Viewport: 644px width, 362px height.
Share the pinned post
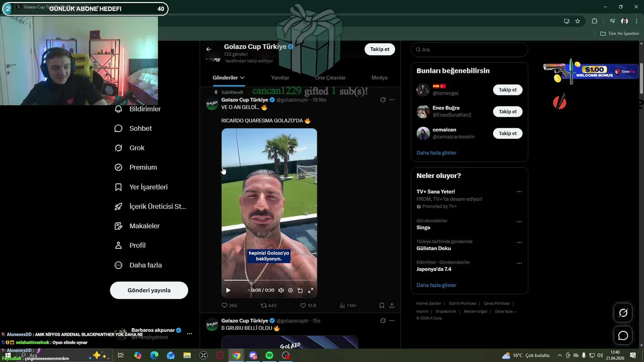point(392,305)
